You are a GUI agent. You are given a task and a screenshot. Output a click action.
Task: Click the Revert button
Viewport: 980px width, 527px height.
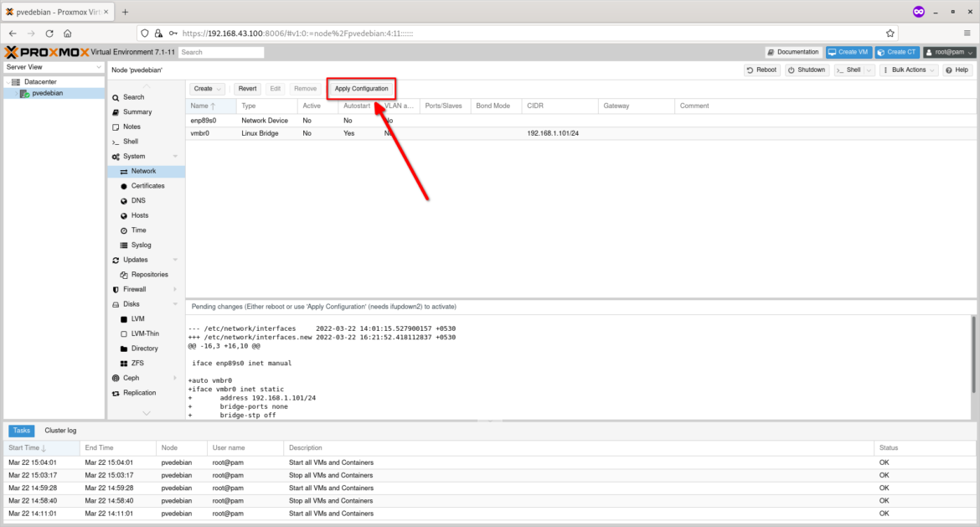(x=247, y=89)
